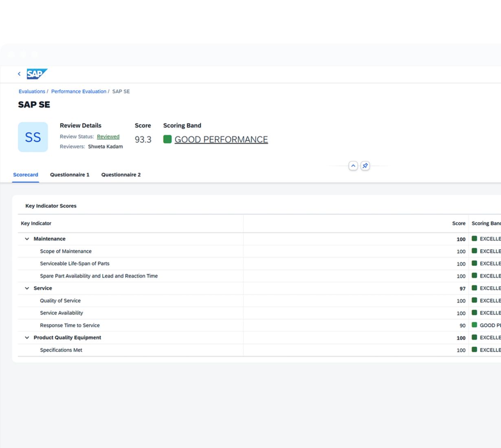501x448 pixels.
Task: Click scoring band swatch in Service row
Action: point(474,288)
